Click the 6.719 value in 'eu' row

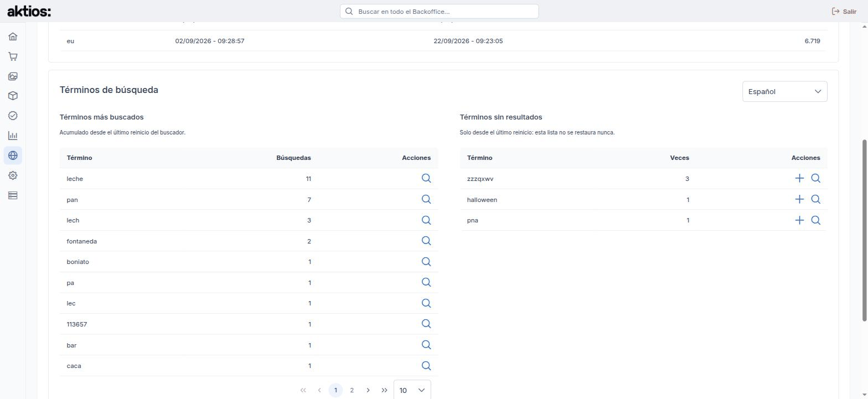812,41
